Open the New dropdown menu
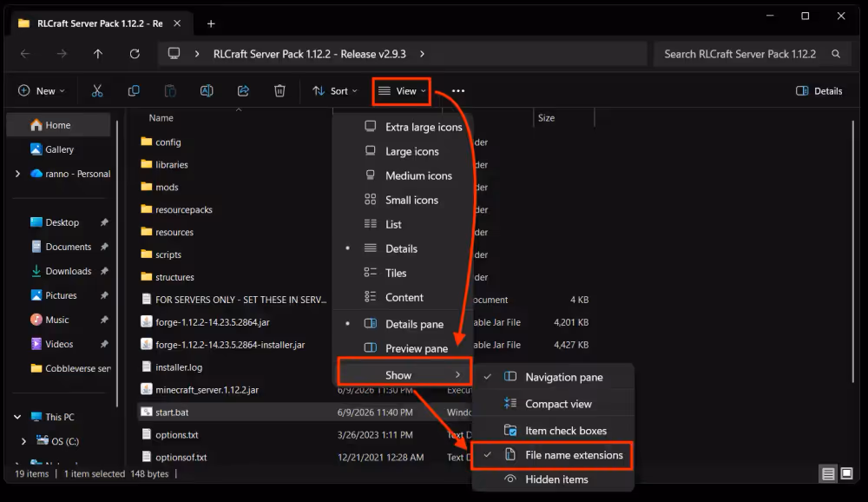Image resolution: width=868 pixels, height=502 pixels. (42, 91)
